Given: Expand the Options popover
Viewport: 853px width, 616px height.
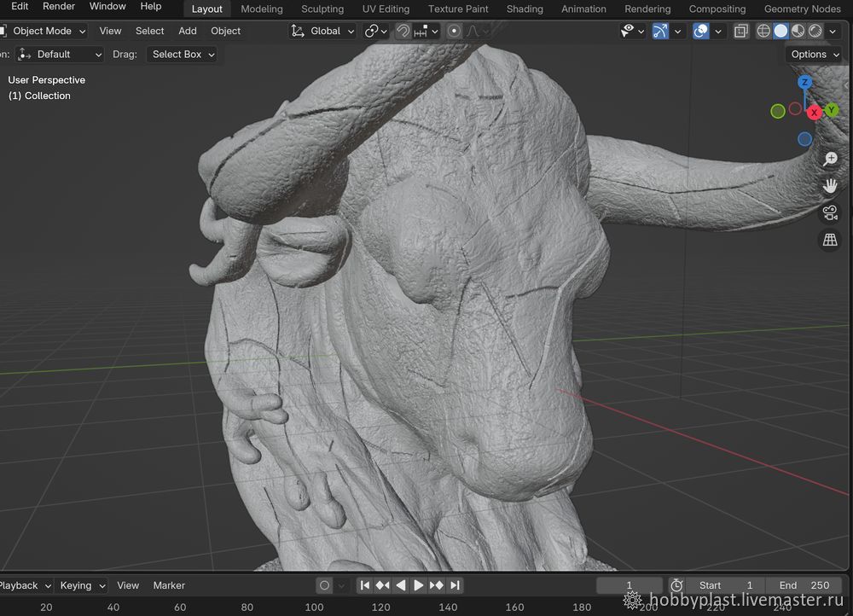Looking at the screenshot, I should pos(815,55).
